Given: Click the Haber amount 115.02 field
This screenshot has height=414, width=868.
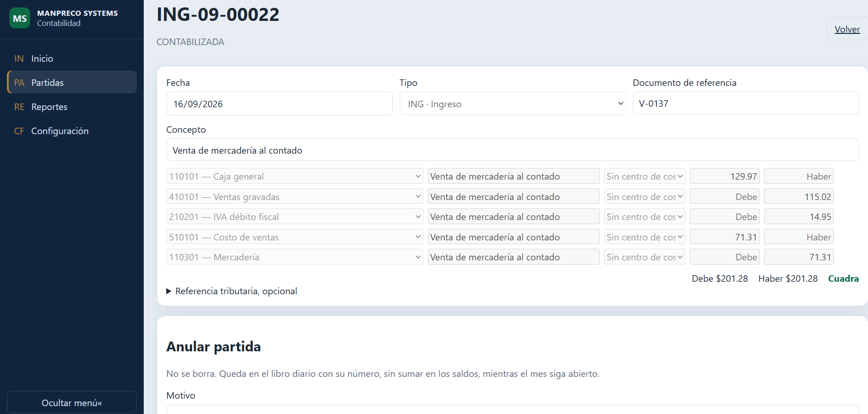Looking at the screenshot, I should coord(799,197).
